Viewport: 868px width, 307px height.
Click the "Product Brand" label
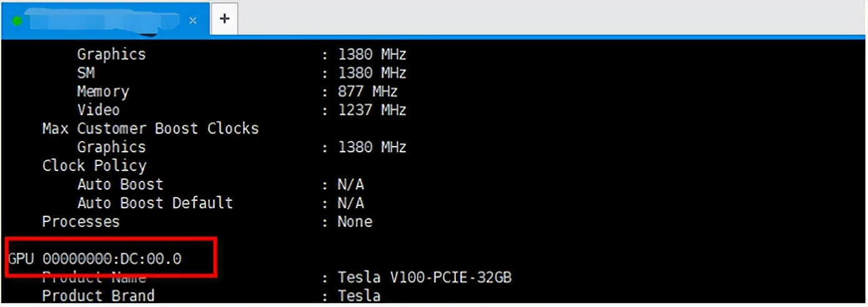click(x=98, y=295)
